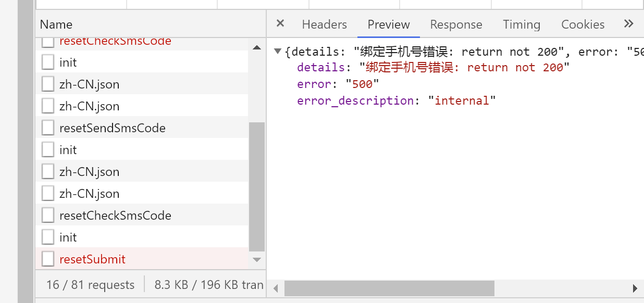This screenshot has height=303, width=644.
Task: View the Cookies tab
Action: (583, 24)
